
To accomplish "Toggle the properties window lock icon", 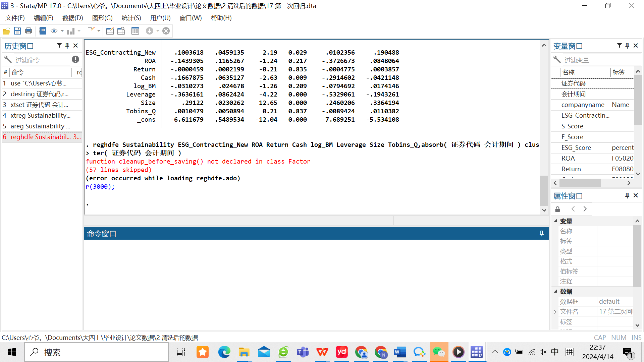I will click(x=557, y=209).
